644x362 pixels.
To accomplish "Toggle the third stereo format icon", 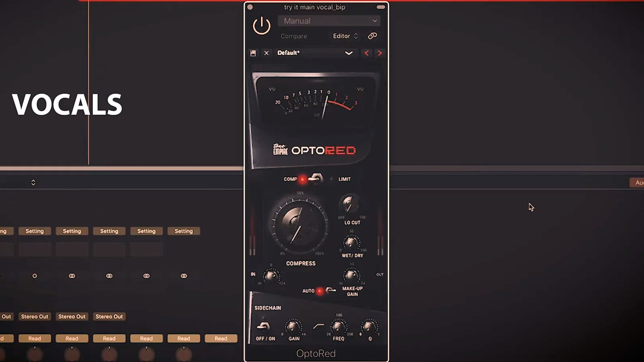I will coord(146,276).
